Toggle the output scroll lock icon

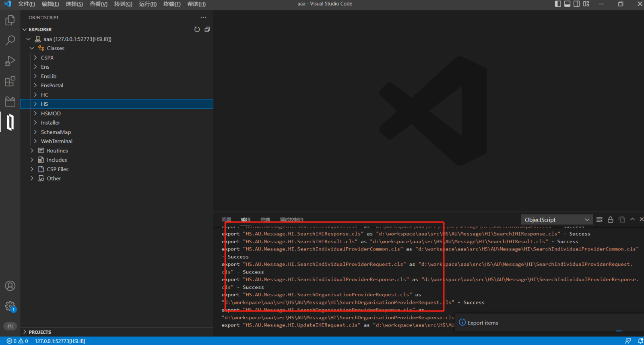click(611, 220)
